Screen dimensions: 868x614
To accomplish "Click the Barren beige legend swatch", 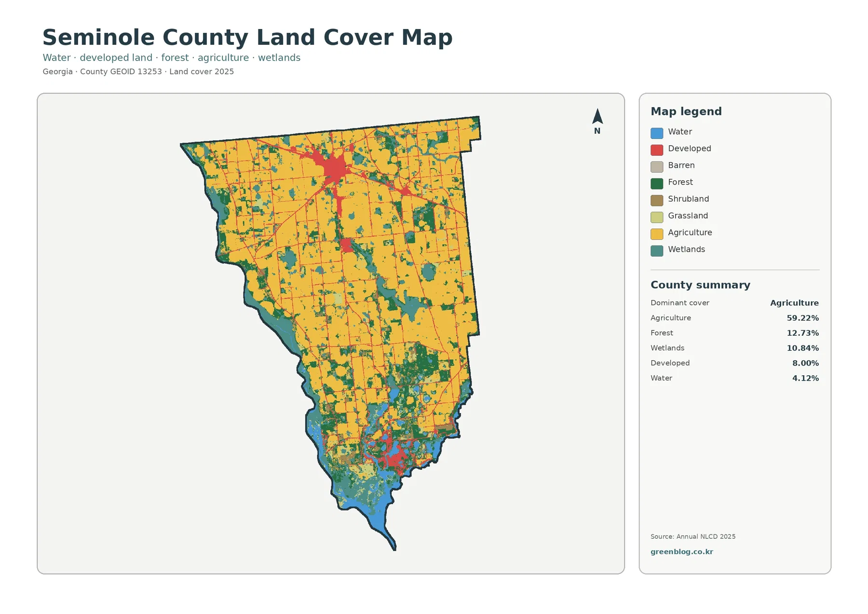I will click(657, 167).
